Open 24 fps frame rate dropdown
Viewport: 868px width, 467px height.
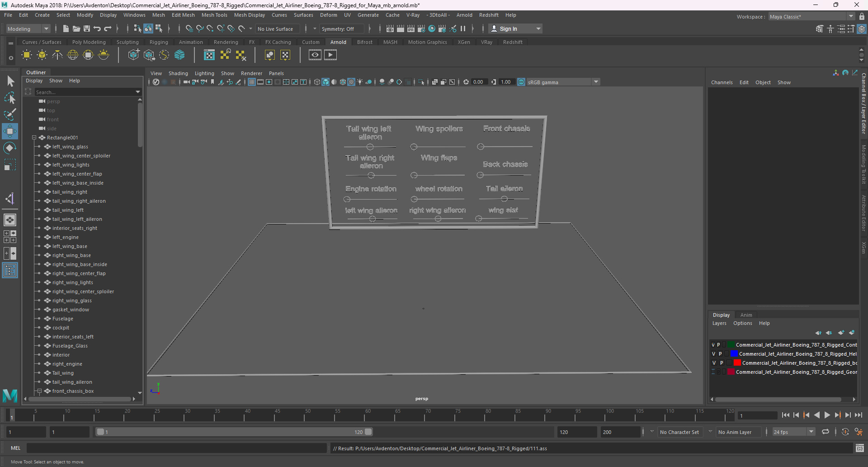(811, 432)
